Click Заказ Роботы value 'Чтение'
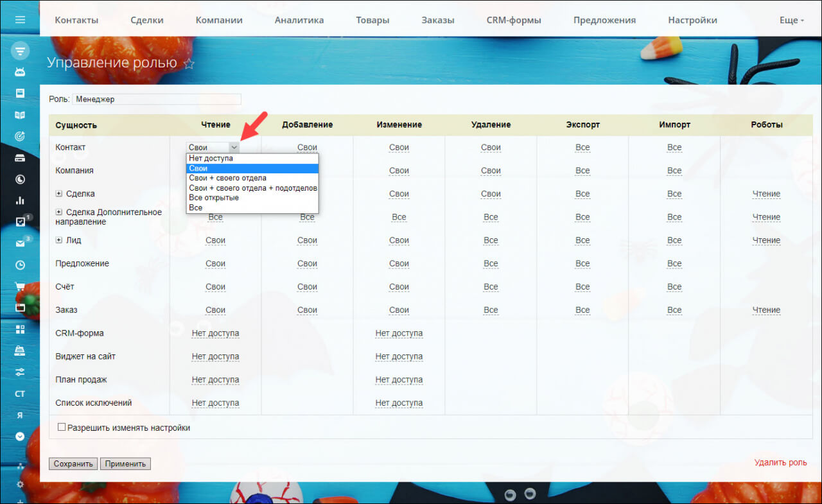 point(766,309)
